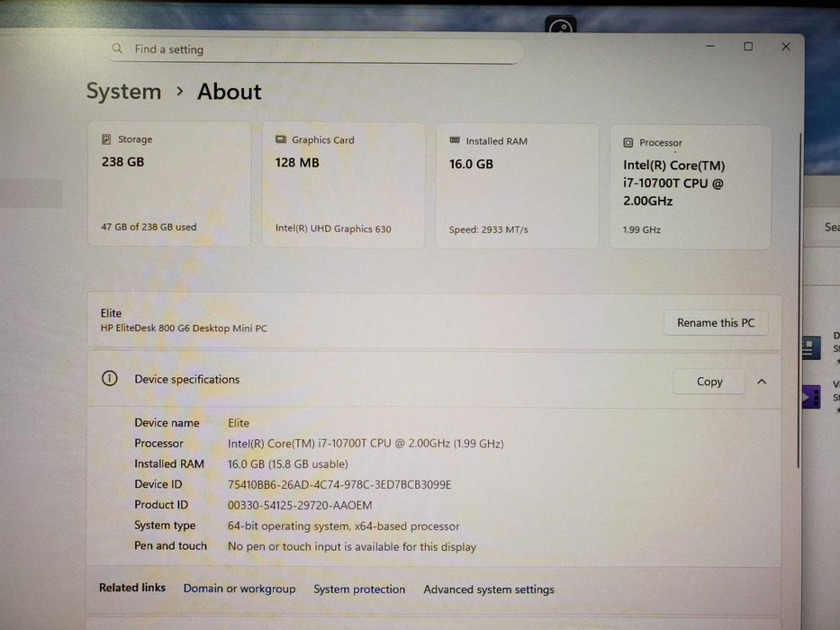This screenshot has height=630, width=840.
Task: Click the document icon in background window
Action: (810, 348)
